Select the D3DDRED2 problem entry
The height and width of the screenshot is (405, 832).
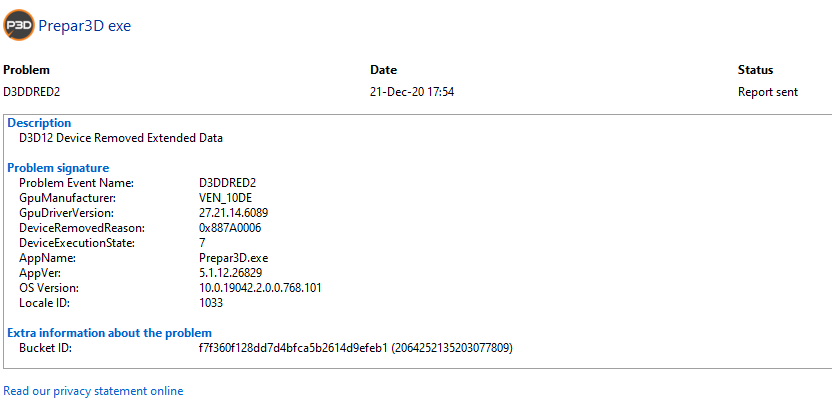click(x=32, y=91)
